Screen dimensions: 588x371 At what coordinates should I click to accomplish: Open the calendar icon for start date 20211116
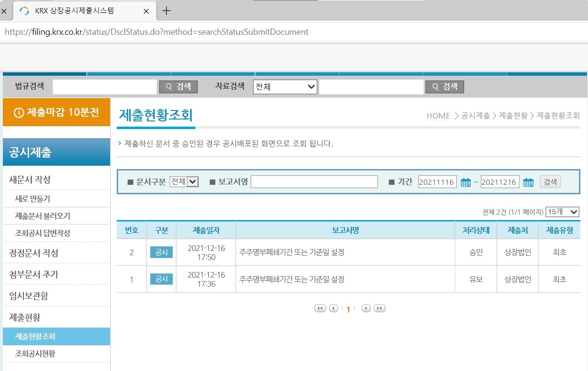[465, 181]
